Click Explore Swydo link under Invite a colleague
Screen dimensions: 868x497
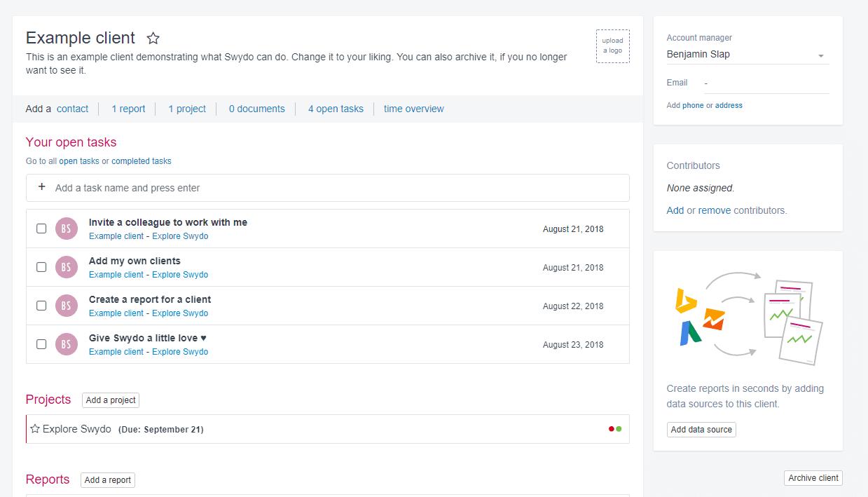pyautogui.click(x=180, y=236)
